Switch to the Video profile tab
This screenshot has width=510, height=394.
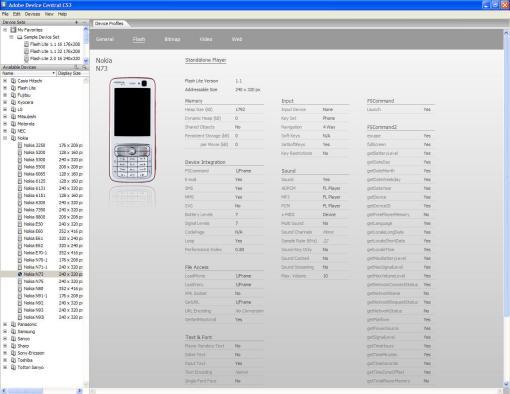pyautogui.click(x=206, y=39)
